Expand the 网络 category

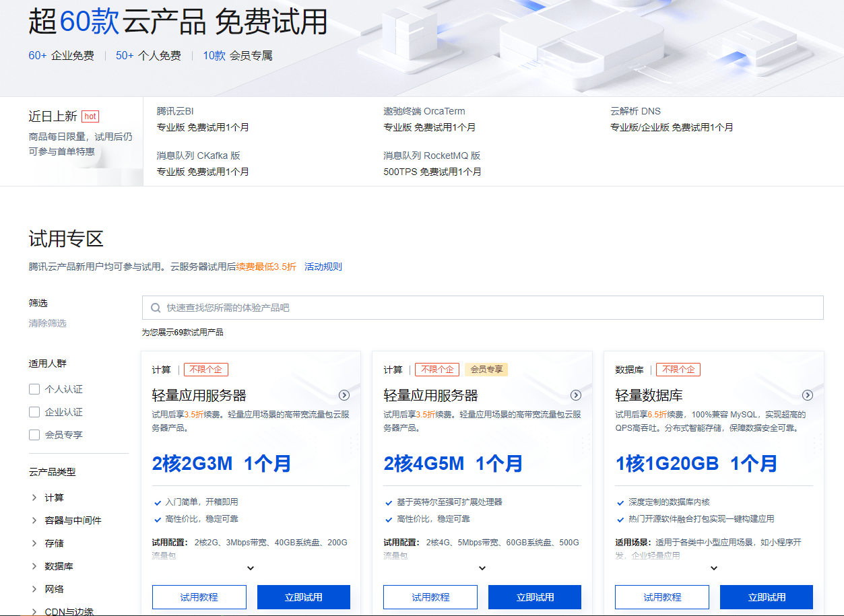pyautogui.click(x=34, y=589)
